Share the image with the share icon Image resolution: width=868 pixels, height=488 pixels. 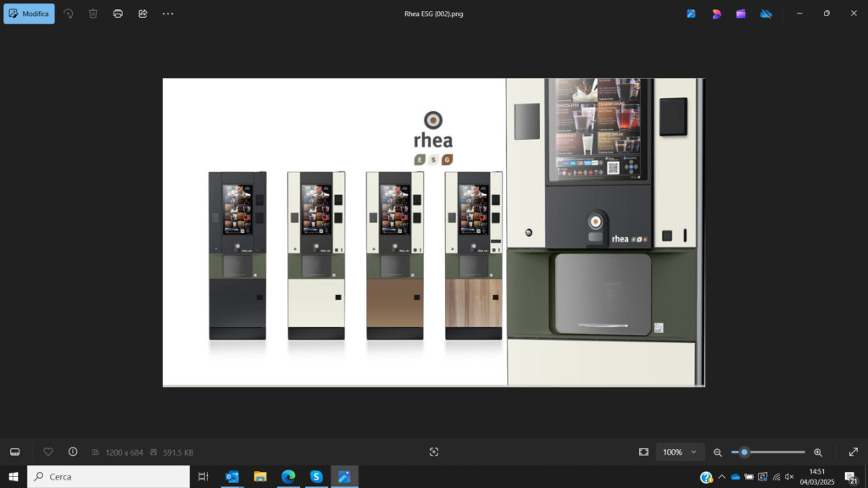tap(142, 14)
